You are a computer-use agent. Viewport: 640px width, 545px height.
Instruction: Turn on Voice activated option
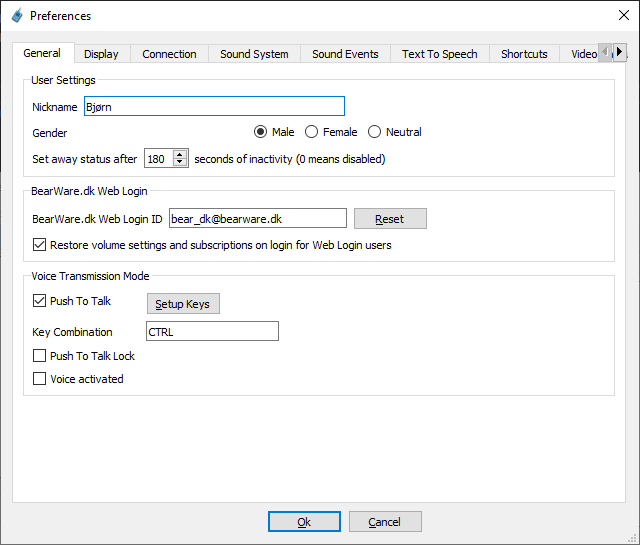[x=40, y=379]
